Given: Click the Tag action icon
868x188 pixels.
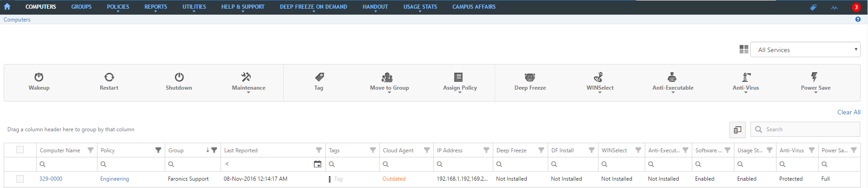Looking at the screenshot, I should coord(319,77).
